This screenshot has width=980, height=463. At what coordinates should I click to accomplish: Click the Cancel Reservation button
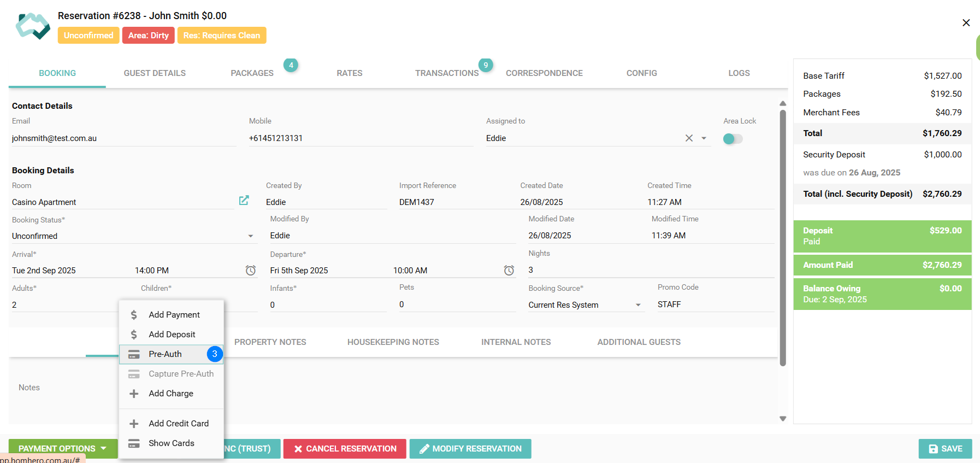point(345,449)
